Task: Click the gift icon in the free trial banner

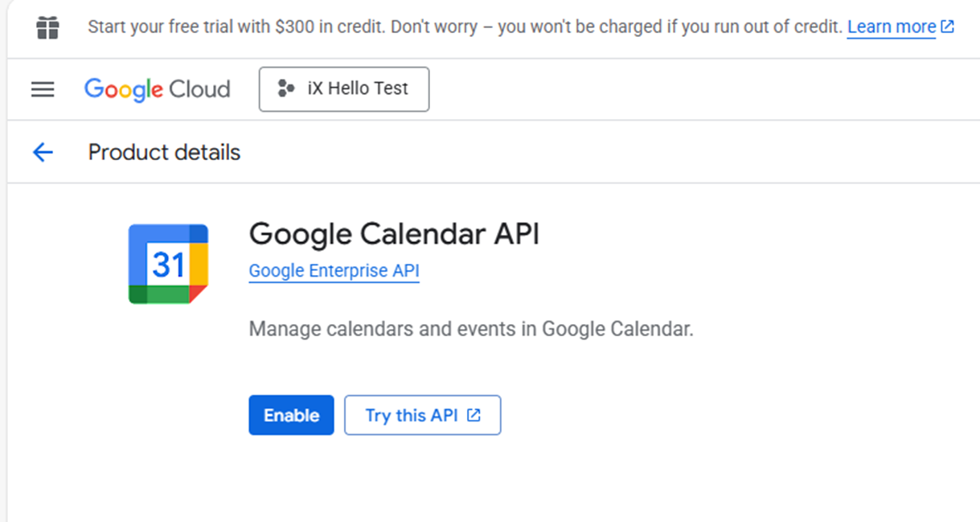Action: tap(48, 28)
